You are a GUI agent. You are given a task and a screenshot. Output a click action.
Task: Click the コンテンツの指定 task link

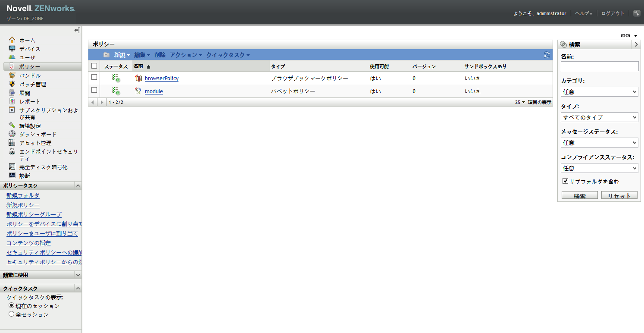pos(28,243)
